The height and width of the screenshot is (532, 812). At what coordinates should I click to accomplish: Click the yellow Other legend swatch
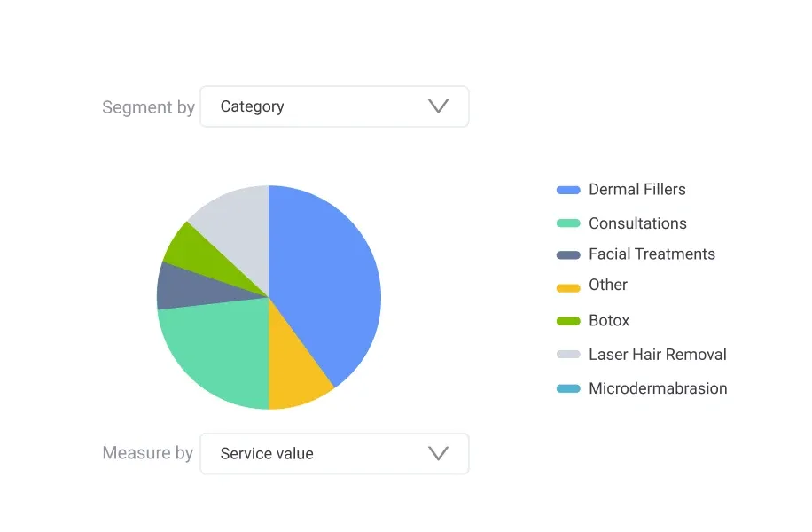568,287
